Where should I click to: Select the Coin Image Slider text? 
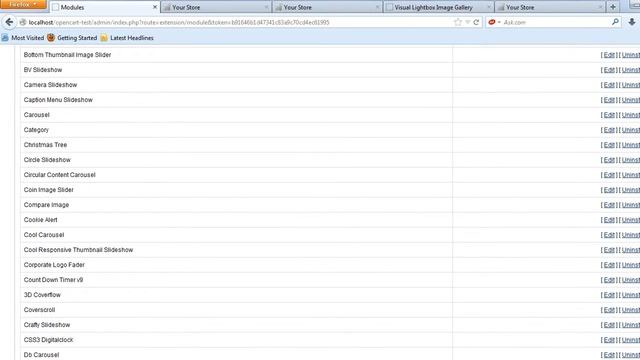[x=49, y=190]
